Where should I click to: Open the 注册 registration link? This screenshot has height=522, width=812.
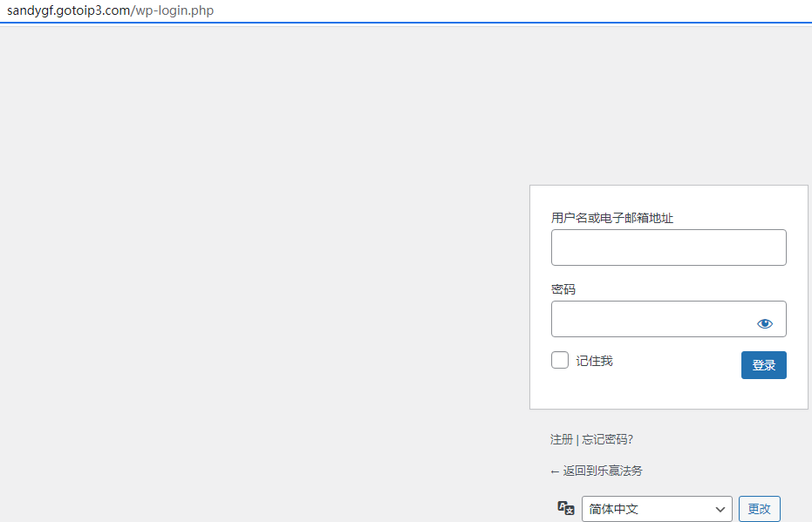pos(562,439)
